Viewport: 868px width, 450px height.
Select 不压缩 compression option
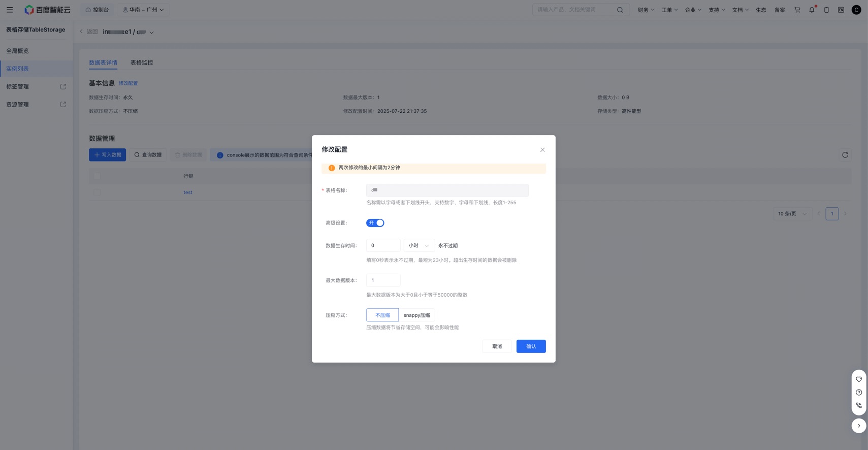(x=382, y=315)
